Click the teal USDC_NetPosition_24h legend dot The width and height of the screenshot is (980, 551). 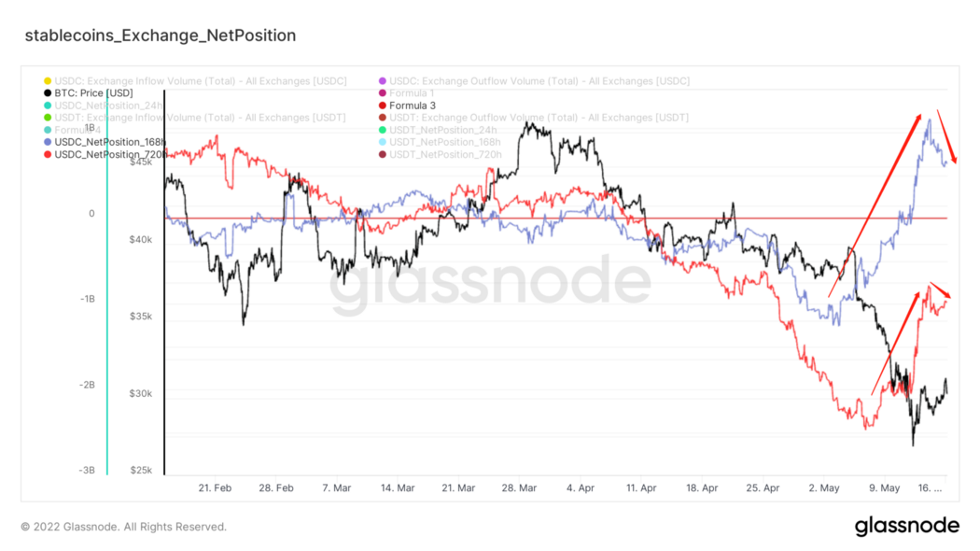coord(48,106)
